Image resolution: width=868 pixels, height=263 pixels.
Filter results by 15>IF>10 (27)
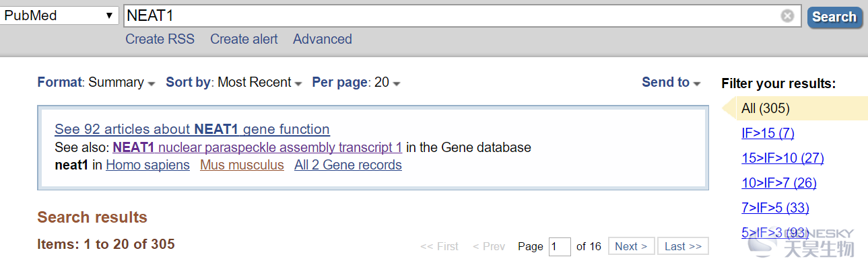[782, 158]
